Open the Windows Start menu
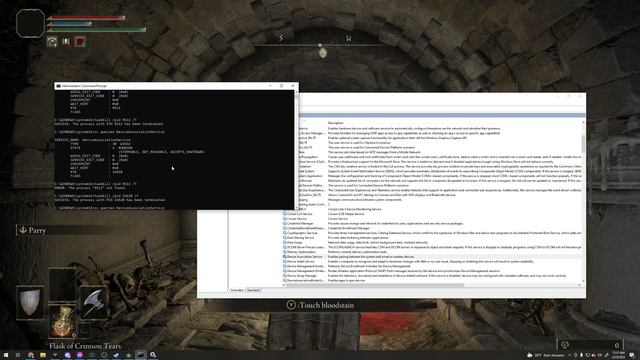The image size is (640, 360). point(6,355)
